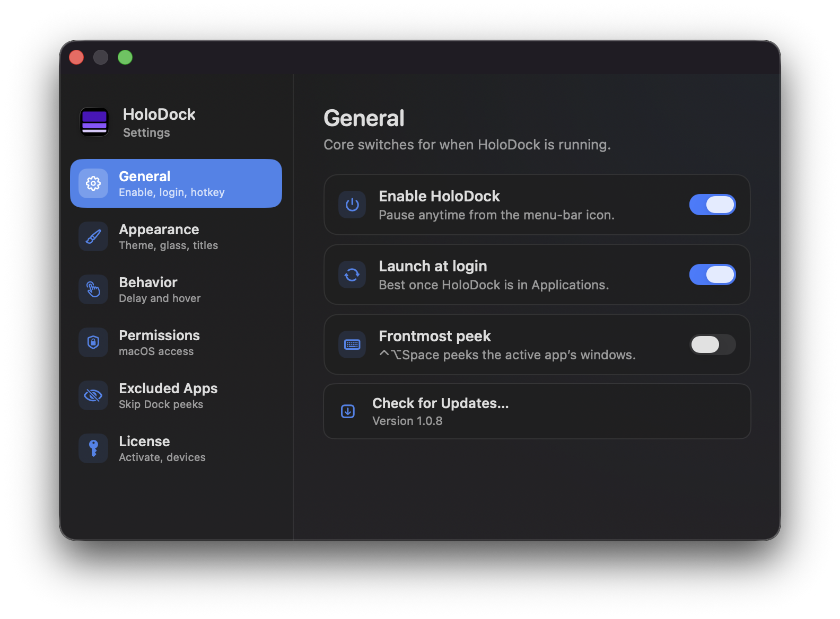
Task: Click the "Settings" subtitle under HoloDock
Action: [146, 132]
